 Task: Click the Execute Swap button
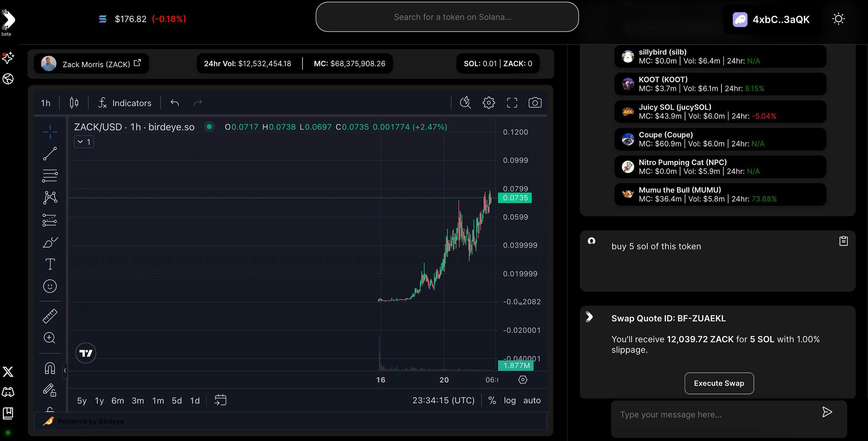tap(719, 383)
